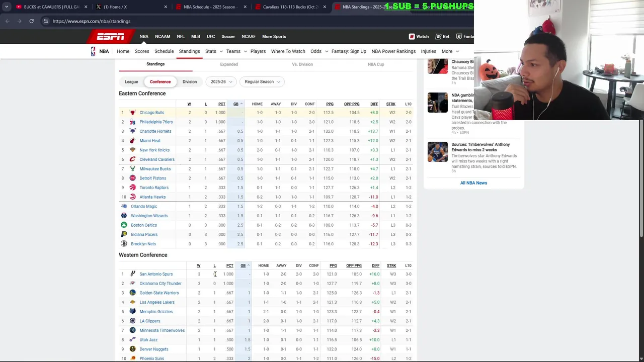This screenshot has height=362, width=644.
Task: Open the Chicago Bulls team page
Action: 151,113
